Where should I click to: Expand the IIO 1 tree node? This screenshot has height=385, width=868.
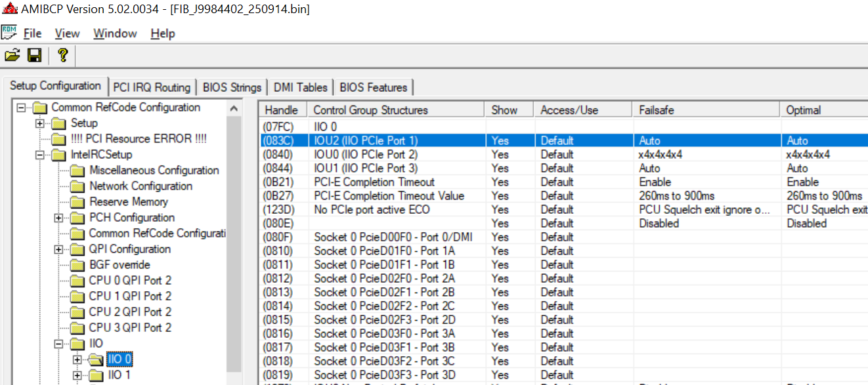click(x=77, y=375)
